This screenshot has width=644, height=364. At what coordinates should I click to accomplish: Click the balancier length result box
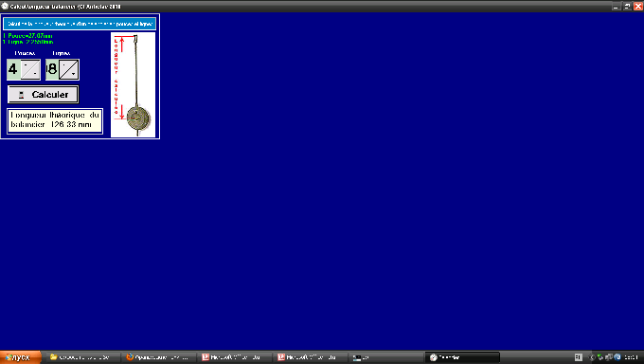(55, 121)
